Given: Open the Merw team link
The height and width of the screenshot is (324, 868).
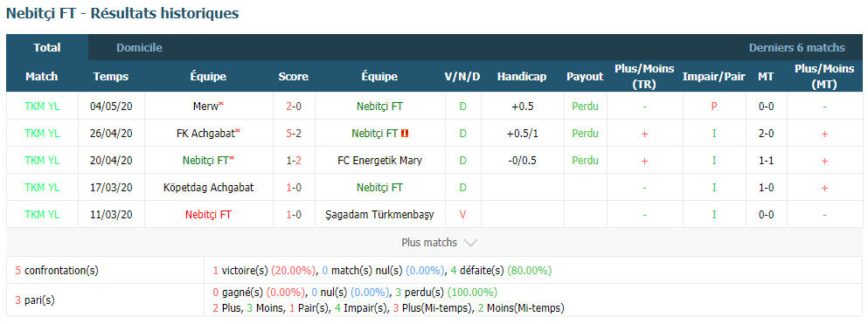Looking at the screenshot, I should (x=205, y=107).
